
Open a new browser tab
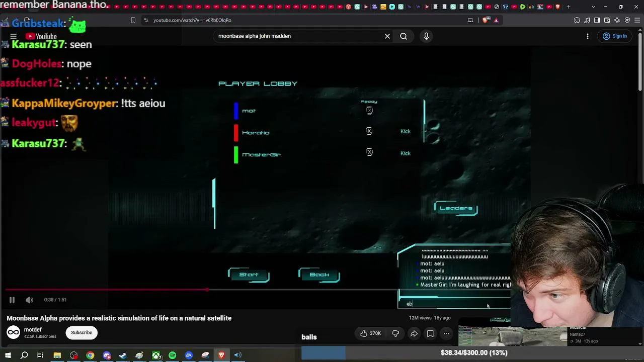coord(569,7)
